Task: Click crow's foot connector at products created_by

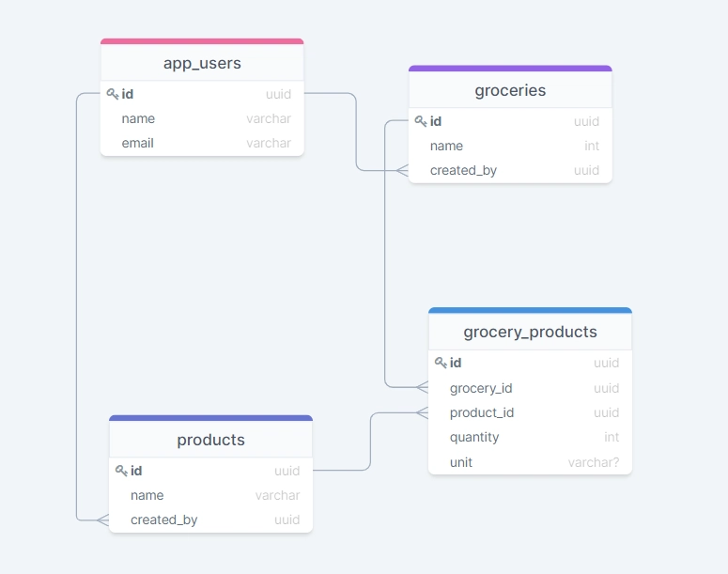Action: pyautogui.click(x=102, y=520)
